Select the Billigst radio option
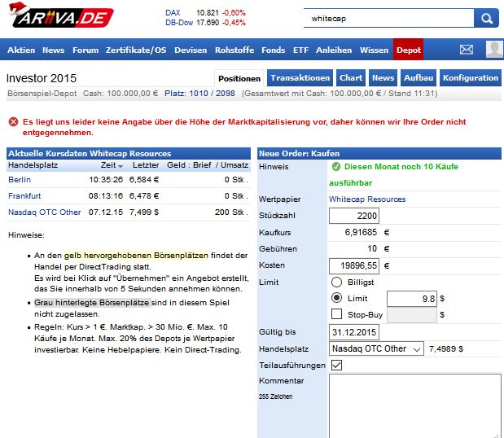This screenshot has height=438, width=504. [336, 283]
